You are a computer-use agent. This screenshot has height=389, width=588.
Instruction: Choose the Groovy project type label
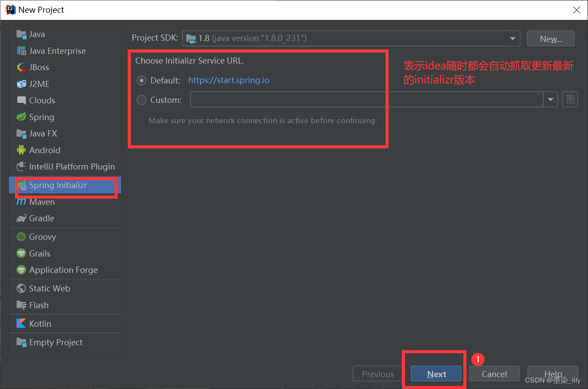pos(42,237)
